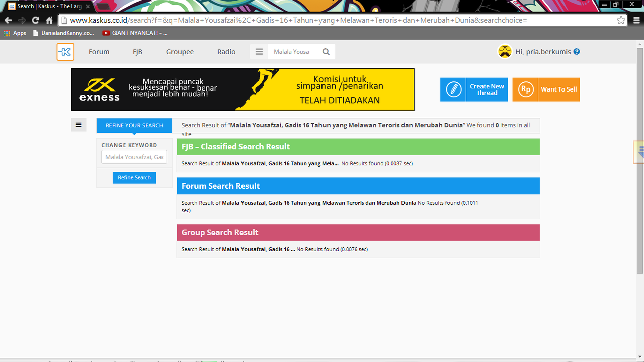Click Want To Sell button

pyautogui.click(x=546, y=89)
